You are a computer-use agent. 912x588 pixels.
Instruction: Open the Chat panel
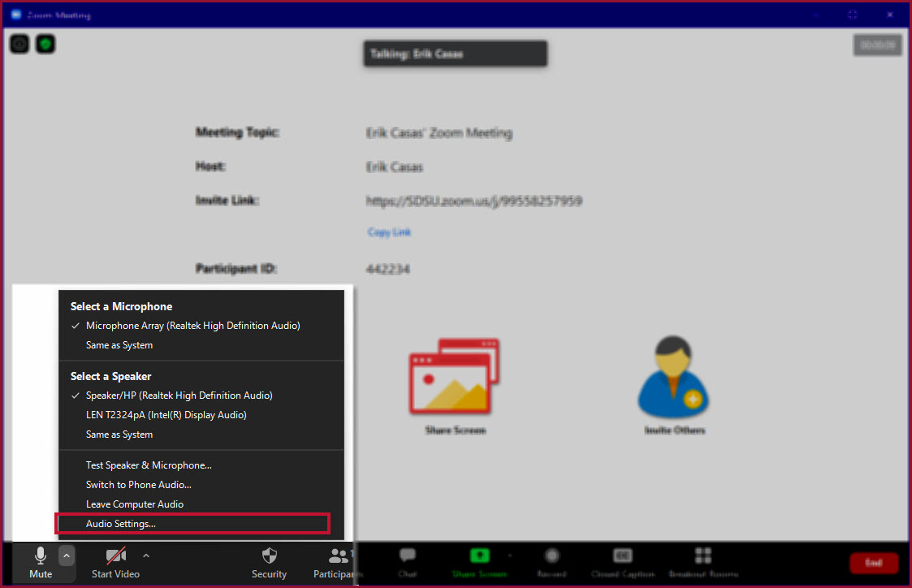pos(407,562)
